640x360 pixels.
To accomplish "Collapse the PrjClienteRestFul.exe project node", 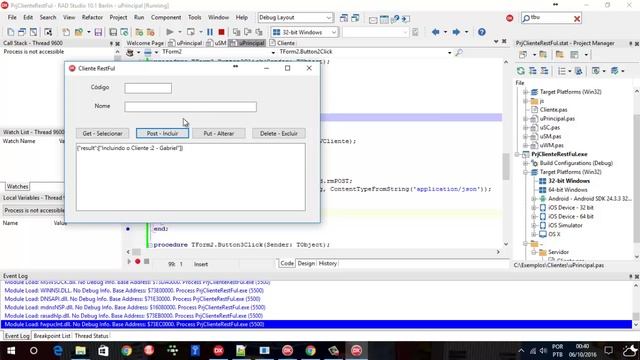I will (x=517, y=154).
